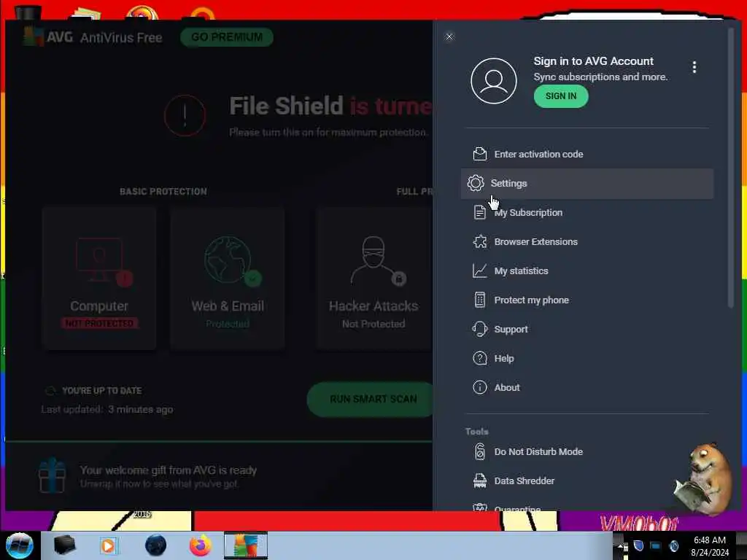Click the Browser Extensions puzzle icon

point(480,241)
